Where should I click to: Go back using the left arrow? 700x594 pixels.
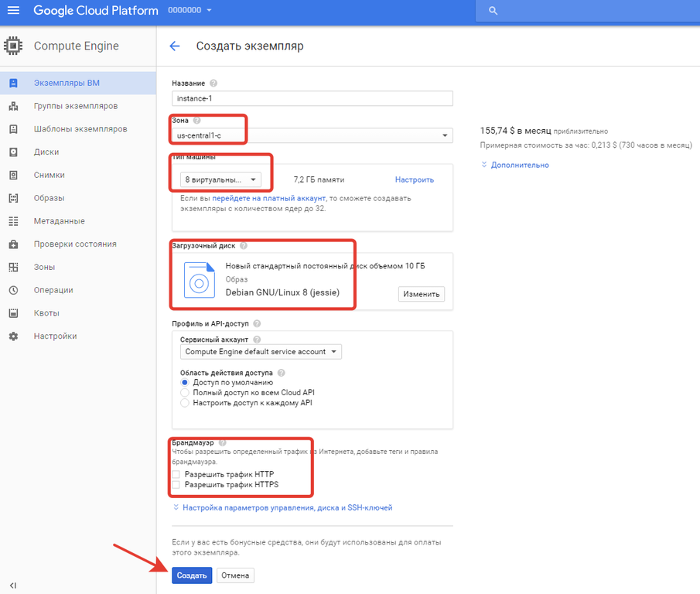pos(175,46)
